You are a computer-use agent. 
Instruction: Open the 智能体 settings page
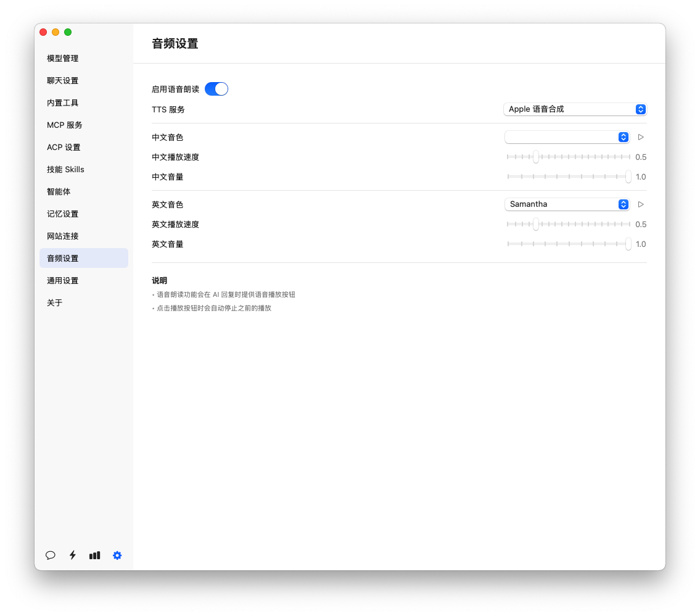coord(59,191)
